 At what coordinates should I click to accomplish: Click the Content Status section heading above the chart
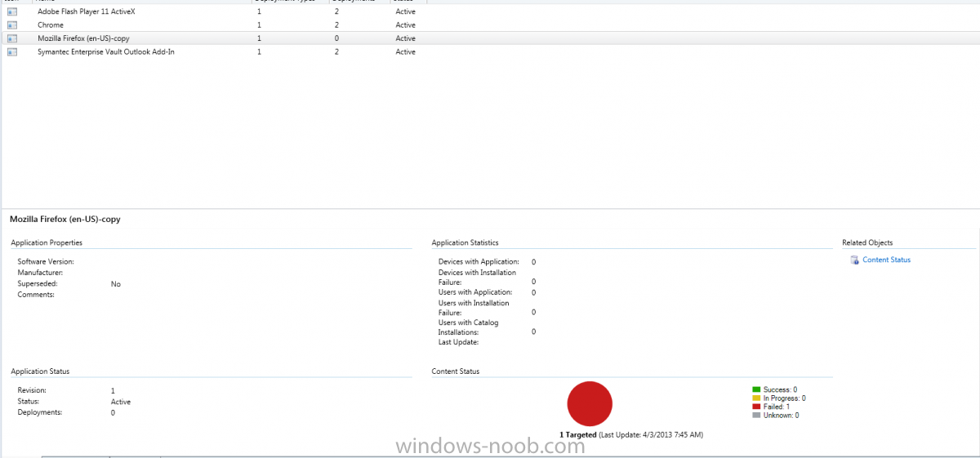(x=456, y=371)
